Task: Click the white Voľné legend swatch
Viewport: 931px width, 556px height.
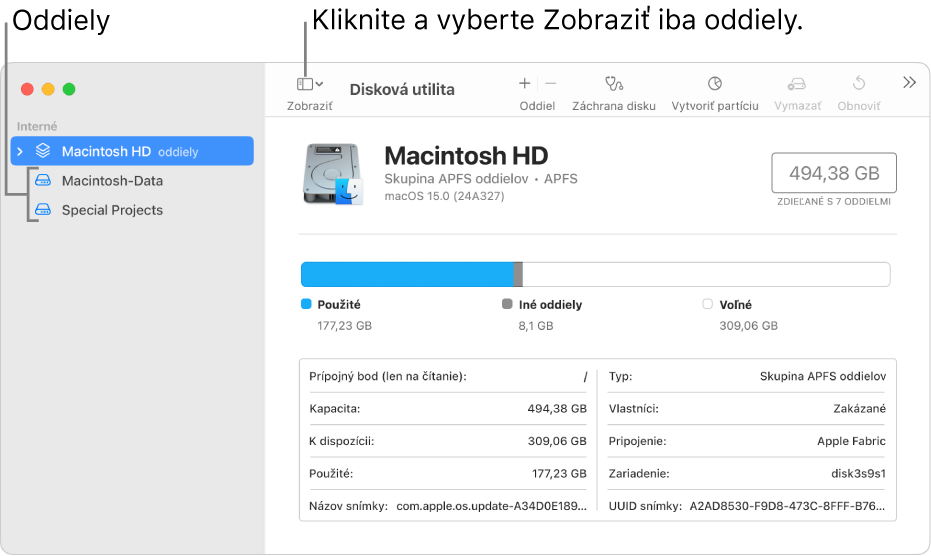Action: click(708, 304)
